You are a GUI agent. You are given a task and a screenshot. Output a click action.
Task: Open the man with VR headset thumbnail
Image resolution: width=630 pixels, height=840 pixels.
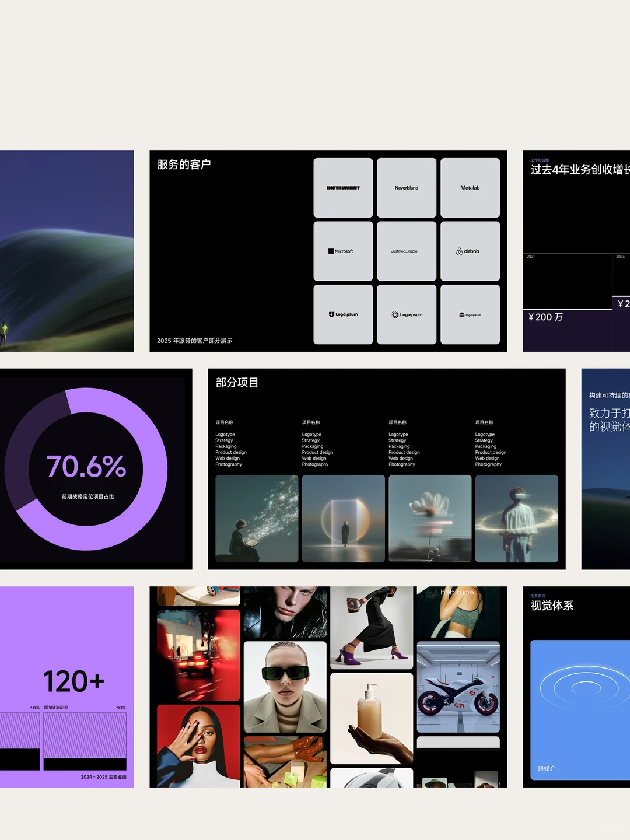pyautogui.click(x=517, y=519)
